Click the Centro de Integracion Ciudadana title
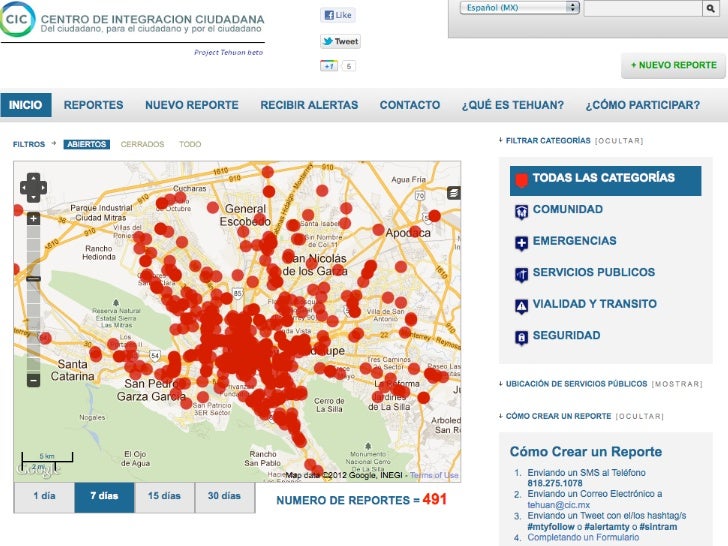This screenshot has height=546, width=728. pyautogui.click(x=152, y=20)
